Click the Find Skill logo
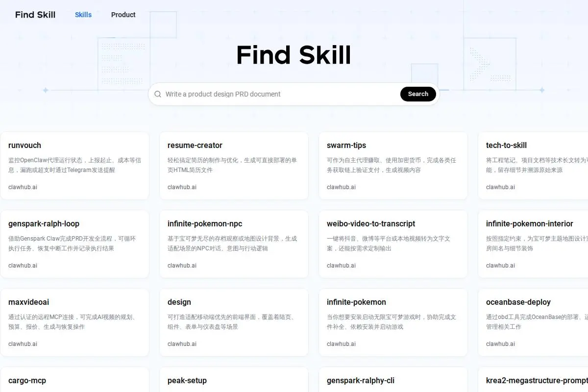 pos(35,15)
